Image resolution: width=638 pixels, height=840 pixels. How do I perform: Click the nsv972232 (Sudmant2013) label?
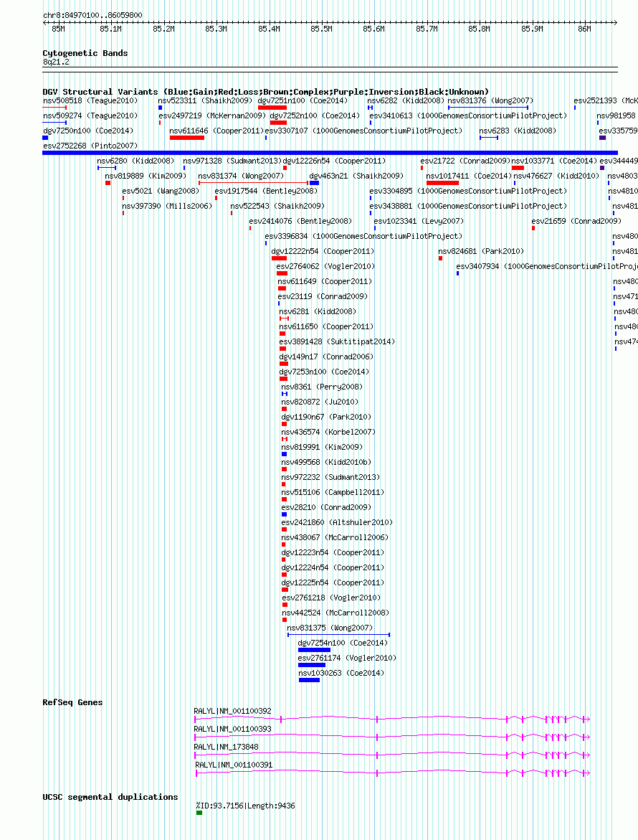[330, 477]
